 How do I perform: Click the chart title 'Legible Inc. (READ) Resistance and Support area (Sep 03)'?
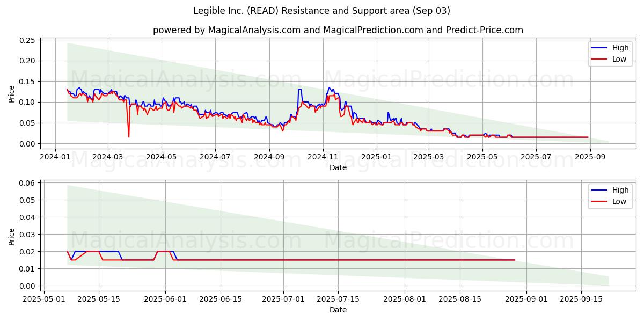tap(322, 11)
